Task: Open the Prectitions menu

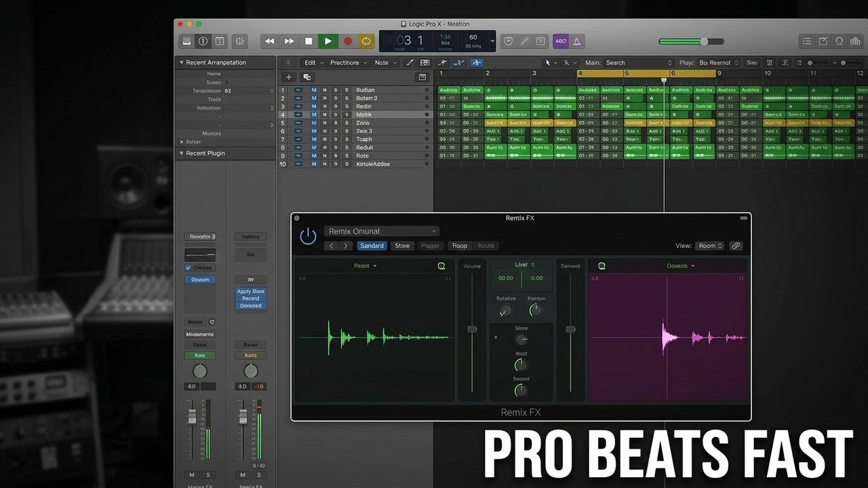Action: click(349, 62)
